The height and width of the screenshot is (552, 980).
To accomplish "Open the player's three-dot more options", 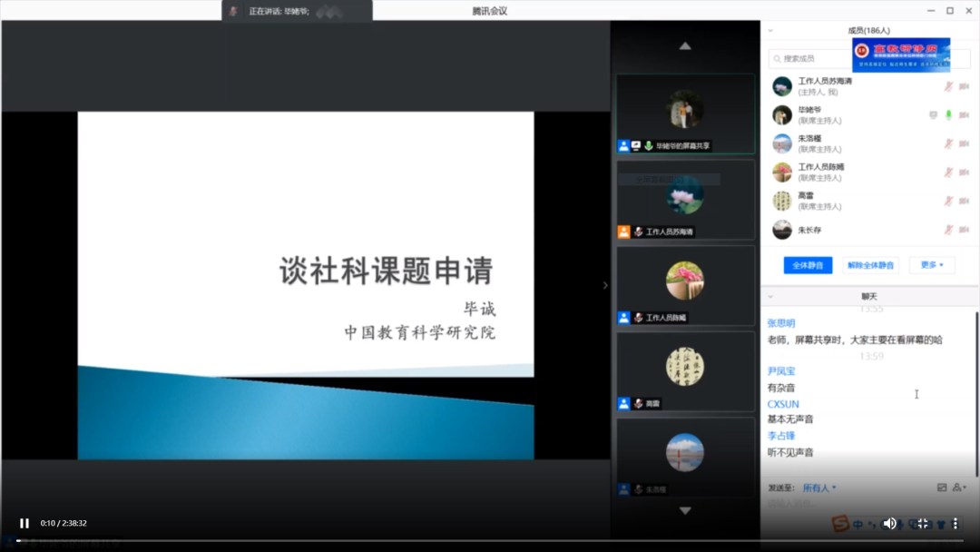I will click(955, 523).
